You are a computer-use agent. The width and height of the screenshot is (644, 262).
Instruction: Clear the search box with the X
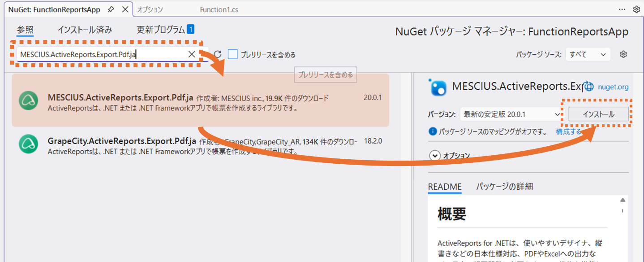coord(192,54)
